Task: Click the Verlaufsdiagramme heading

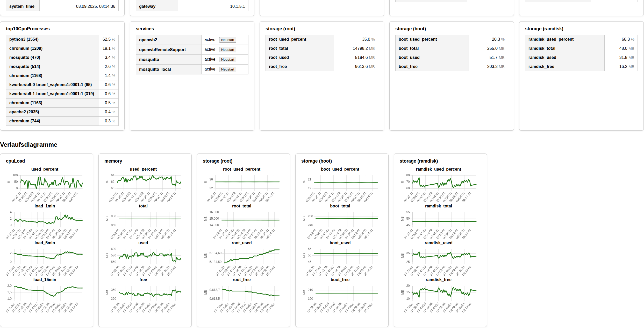Action: 29,145
